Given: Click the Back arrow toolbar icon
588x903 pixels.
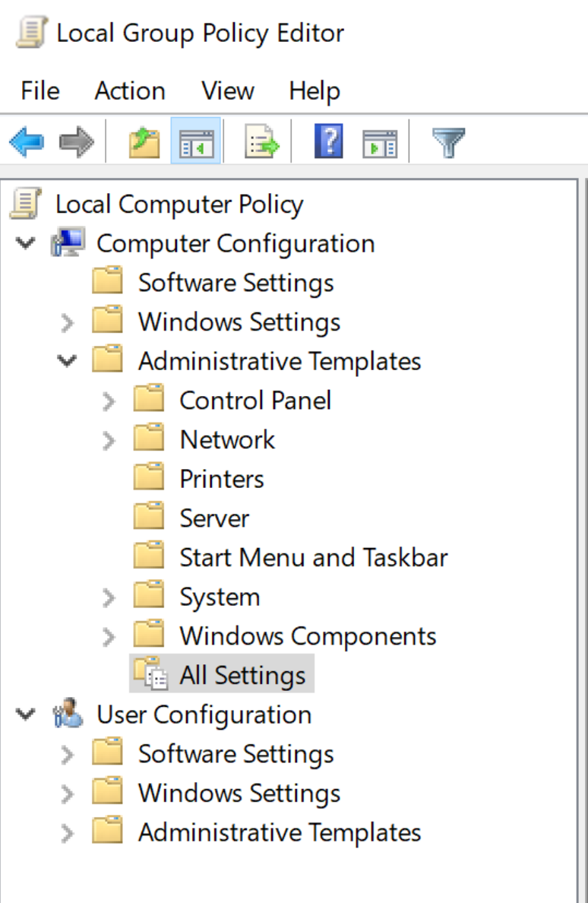Looking at the screenshot, I should tap(27, 142).
